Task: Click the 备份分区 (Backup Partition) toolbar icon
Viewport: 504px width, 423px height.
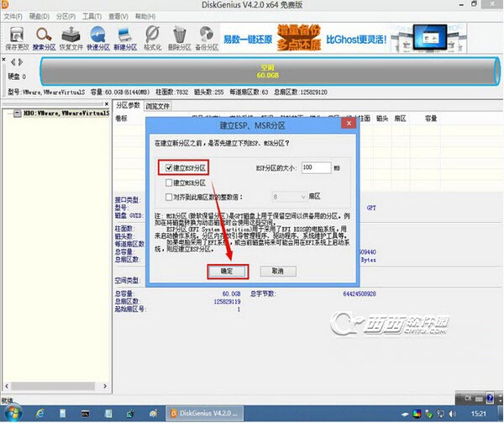Action: 206,34
